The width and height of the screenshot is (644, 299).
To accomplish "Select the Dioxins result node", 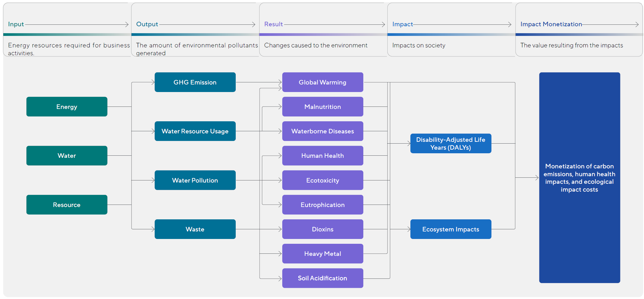I will tap(322, 229).
